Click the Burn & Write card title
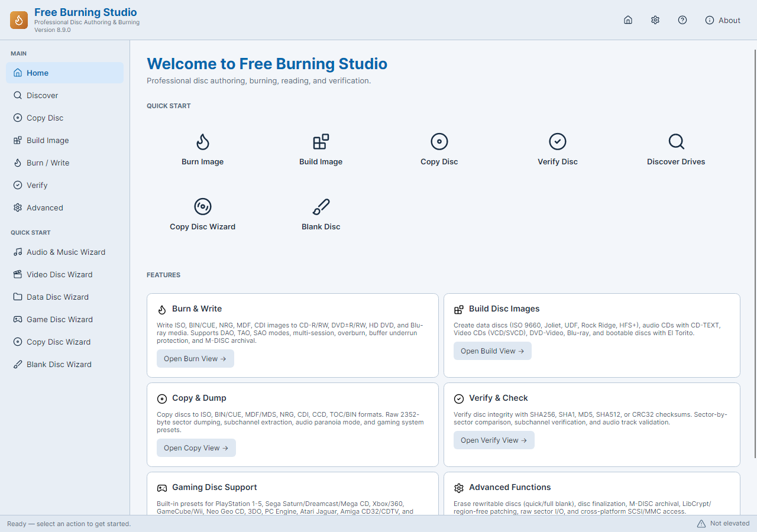The height and width of the screenshot is (532, 757). (x=197, y=309)
